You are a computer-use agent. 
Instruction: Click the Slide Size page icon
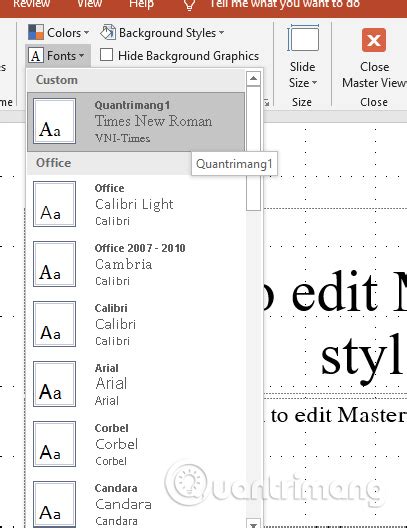tap(303, 38)
